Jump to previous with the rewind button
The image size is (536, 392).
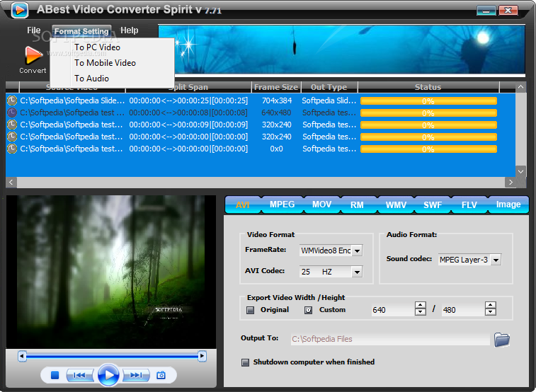click(x=79, y=375)
